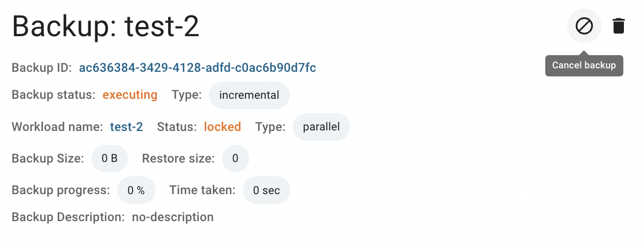
Task: Click the trash delete backup icon
Action: click(619, 26)
